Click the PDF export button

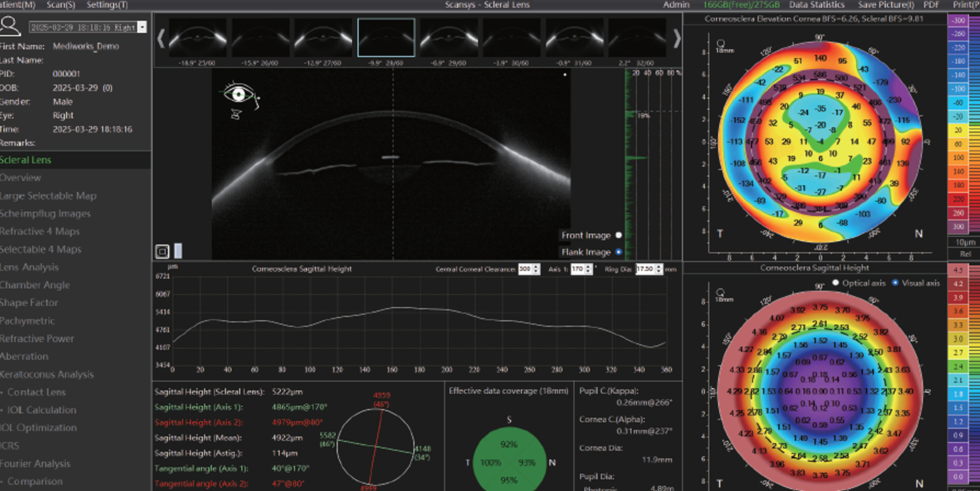(931, 5)
